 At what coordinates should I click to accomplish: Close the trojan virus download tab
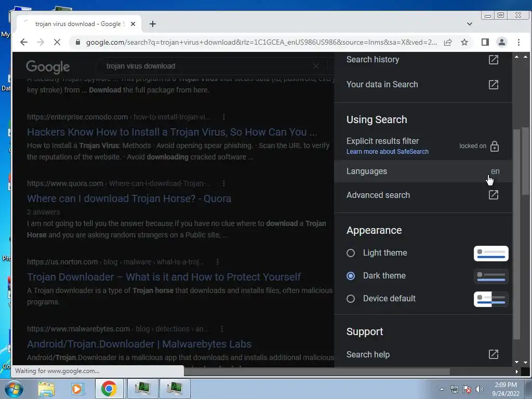tap(133, 24)
